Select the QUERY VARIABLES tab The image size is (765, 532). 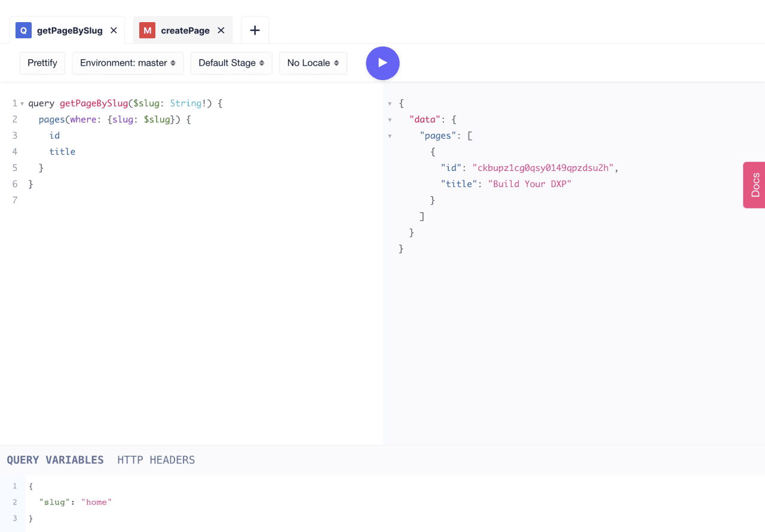(55, 460)
